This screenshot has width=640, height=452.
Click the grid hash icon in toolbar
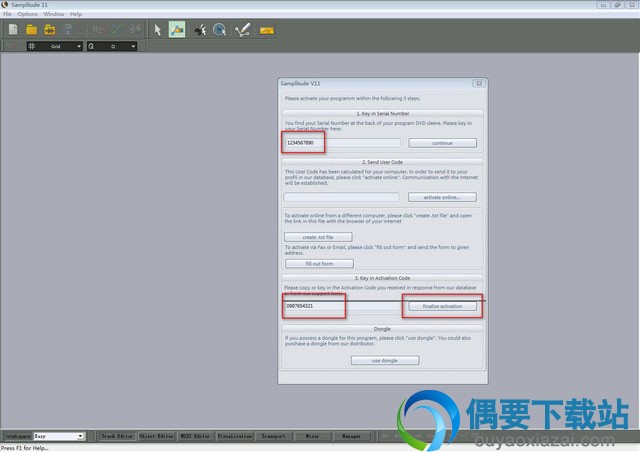[x=32, y=46]
